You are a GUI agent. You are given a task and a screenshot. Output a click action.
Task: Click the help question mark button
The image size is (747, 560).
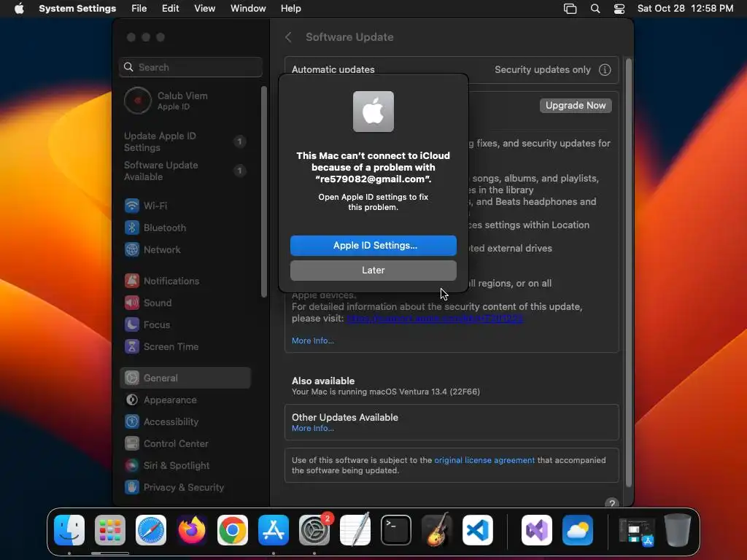click(612, 503)
